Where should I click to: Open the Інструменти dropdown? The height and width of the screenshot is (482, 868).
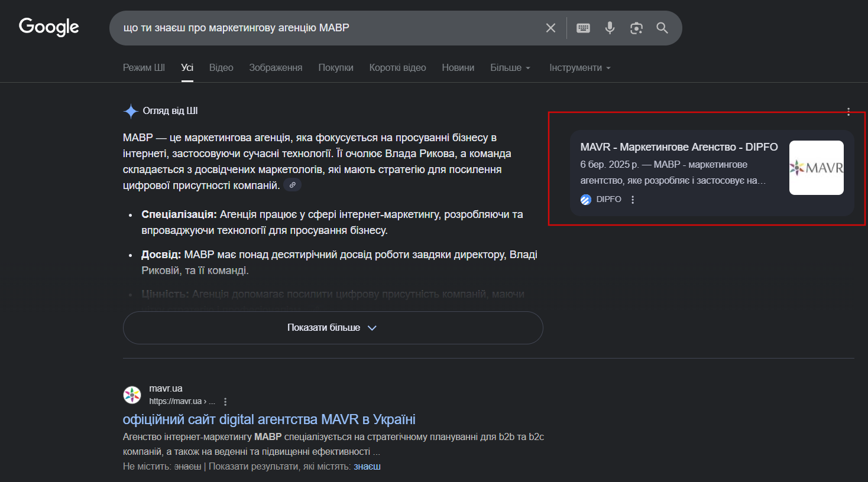coord(579,68)
